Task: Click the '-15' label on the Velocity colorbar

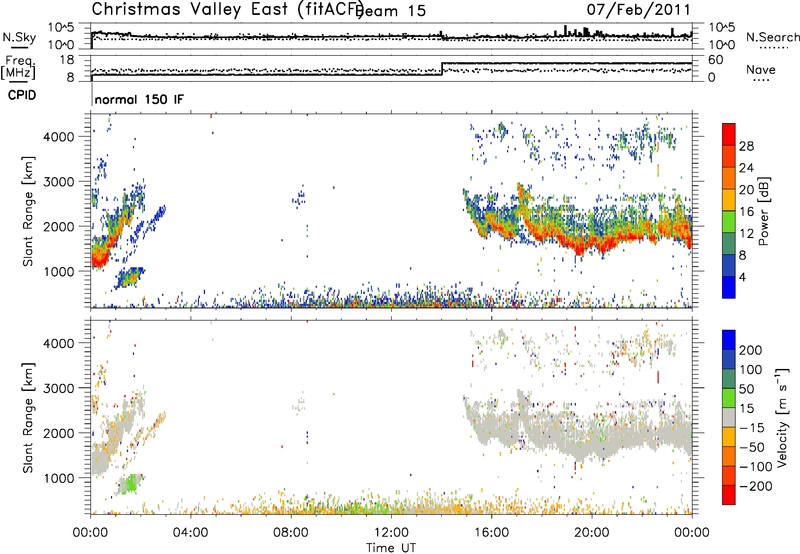Action: pos(752,427)
